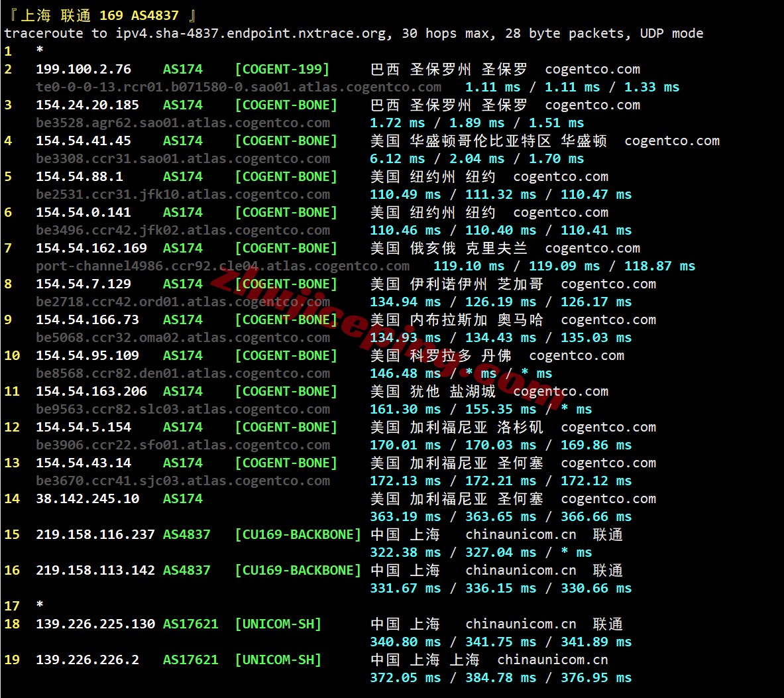Click hop 2 IP address 199.100.2.76

[x=84, y=69]
